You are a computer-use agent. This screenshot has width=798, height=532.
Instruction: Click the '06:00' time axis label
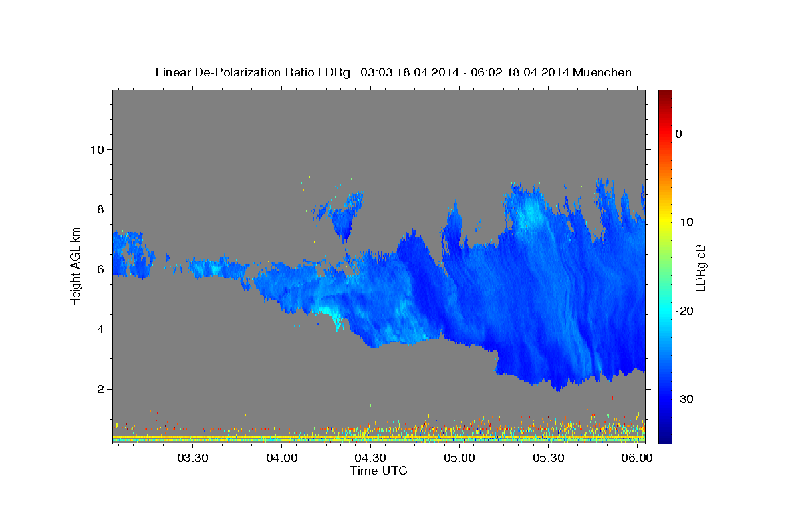[638, 458]
